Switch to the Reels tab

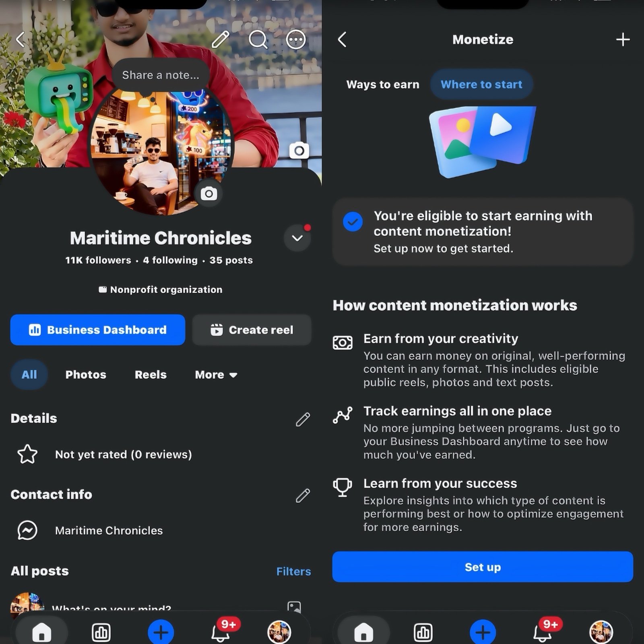(151, 375)
